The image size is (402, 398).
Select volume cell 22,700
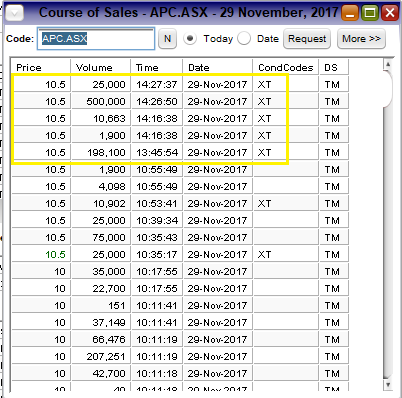100,289
